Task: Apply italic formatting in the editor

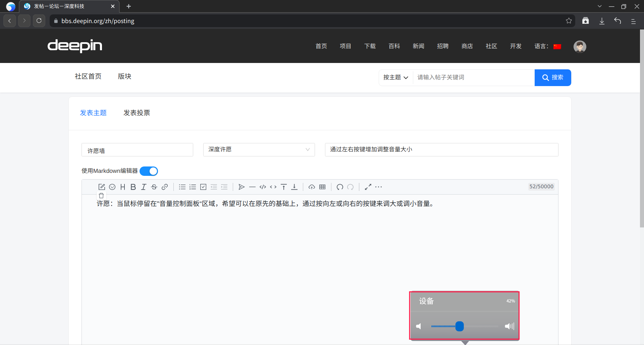Action: [144, 187]
